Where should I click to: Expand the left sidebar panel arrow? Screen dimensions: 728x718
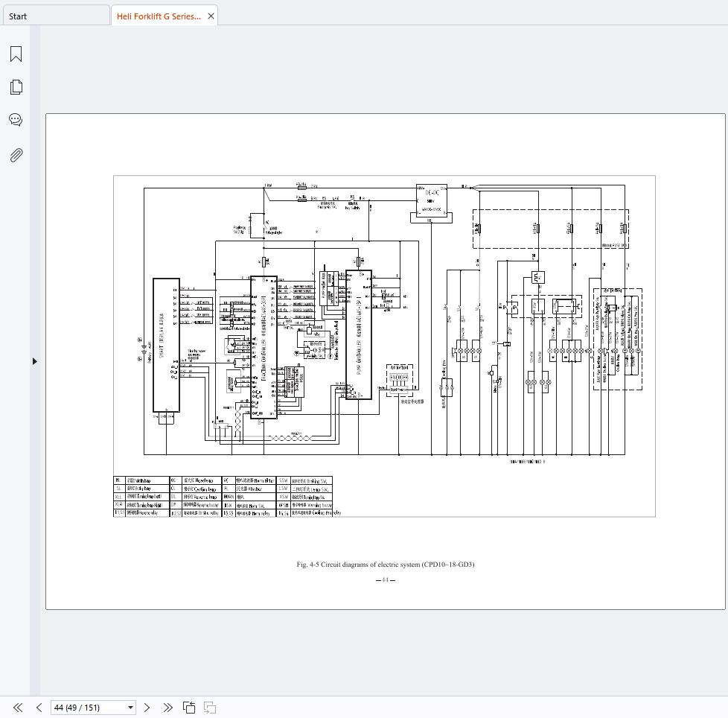[34, 361]
